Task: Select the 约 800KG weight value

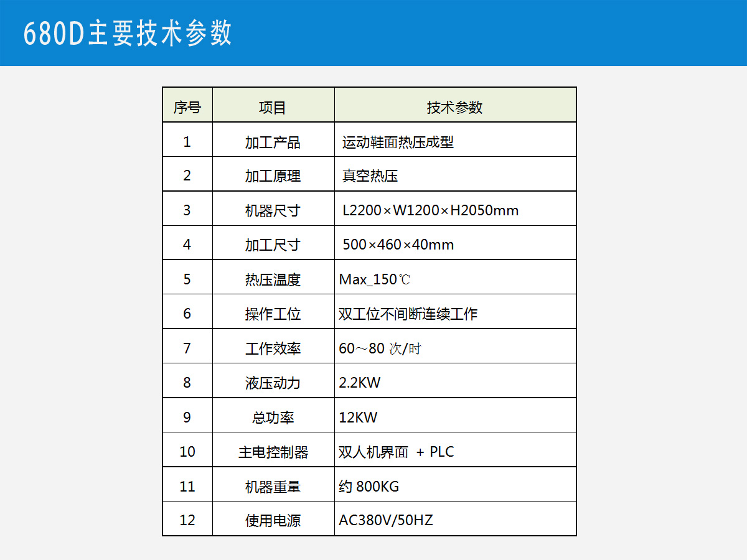Action: tap(369, 487)
